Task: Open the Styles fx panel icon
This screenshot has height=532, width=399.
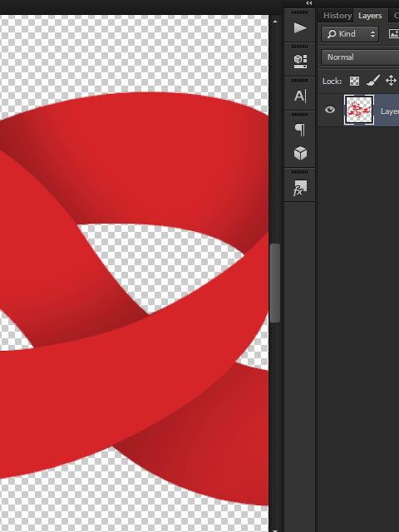Action: (x=300, y=189)
